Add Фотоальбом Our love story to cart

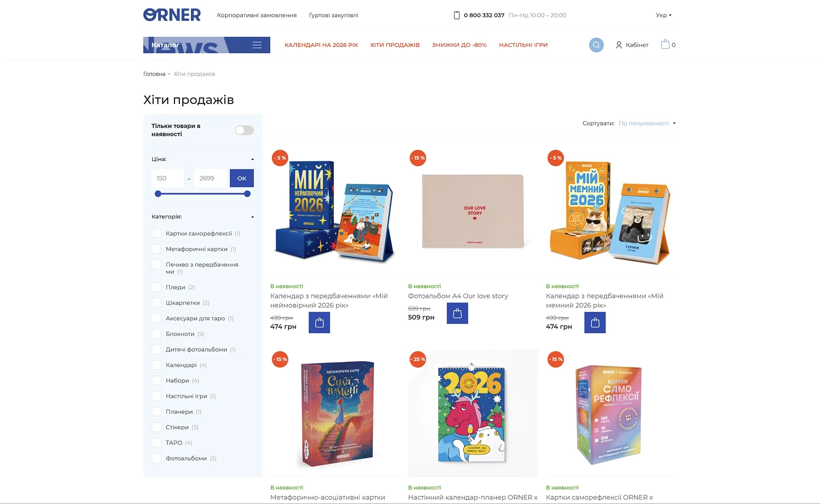click(x=457, y=313)
